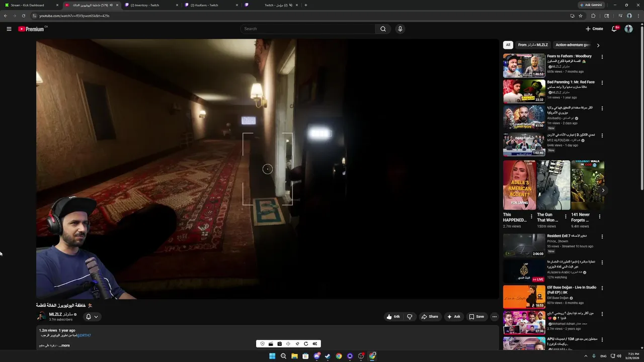
Task: Open subscription notification bell dropdown
Action: 92,317
